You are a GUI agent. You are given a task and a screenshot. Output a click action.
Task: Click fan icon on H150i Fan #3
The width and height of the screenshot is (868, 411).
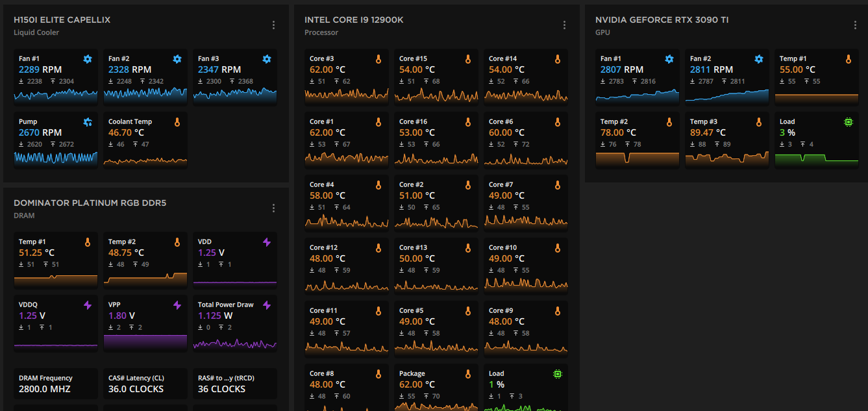coord(267,59)
